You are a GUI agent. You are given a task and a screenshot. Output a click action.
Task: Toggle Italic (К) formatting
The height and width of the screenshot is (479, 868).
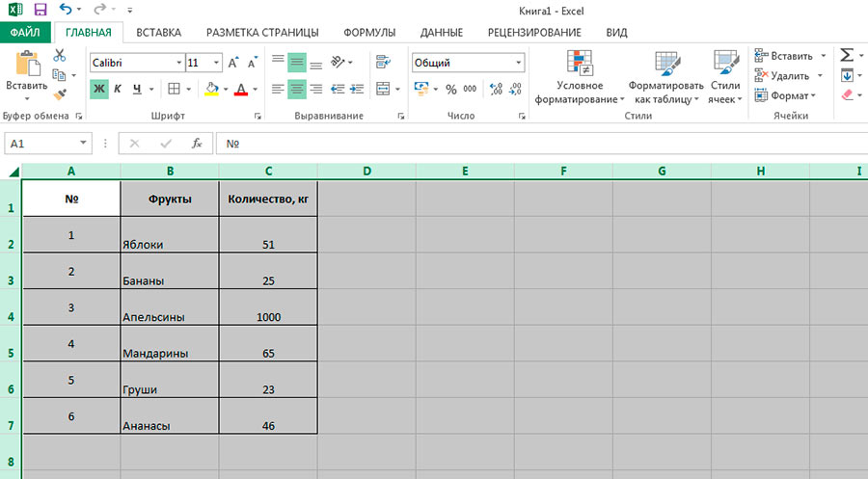click(x=118, y=89)
